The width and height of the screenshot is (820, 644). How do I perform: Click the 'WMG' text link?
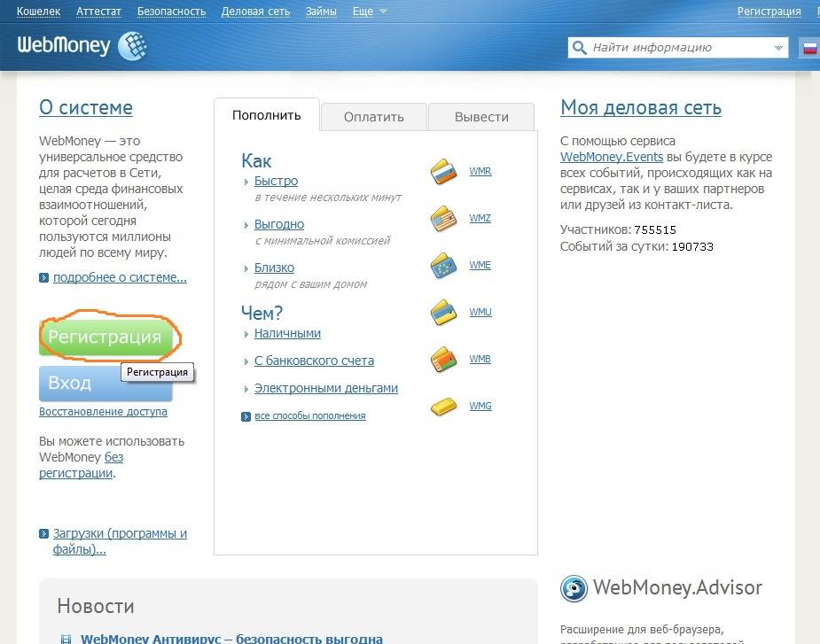(x=480, y=406)
